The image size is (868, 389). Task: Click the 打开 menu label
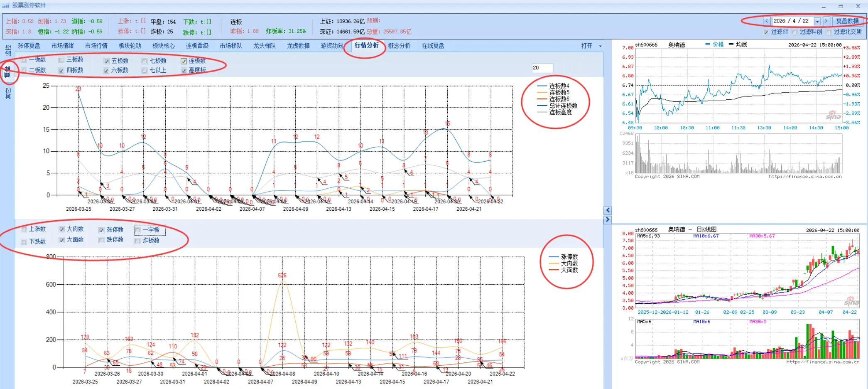tap(586, 46)
